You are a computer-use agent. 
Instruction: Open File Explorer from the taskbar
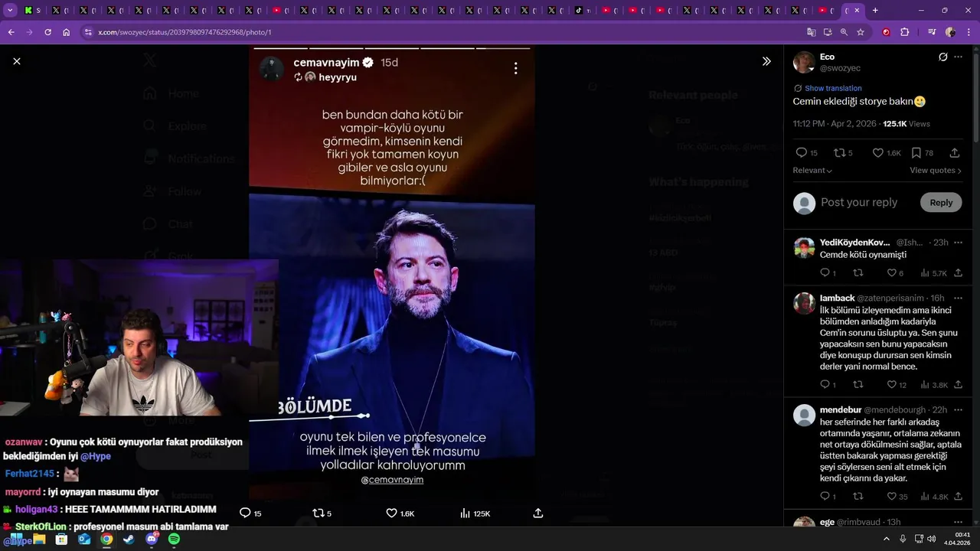(39, 539)
